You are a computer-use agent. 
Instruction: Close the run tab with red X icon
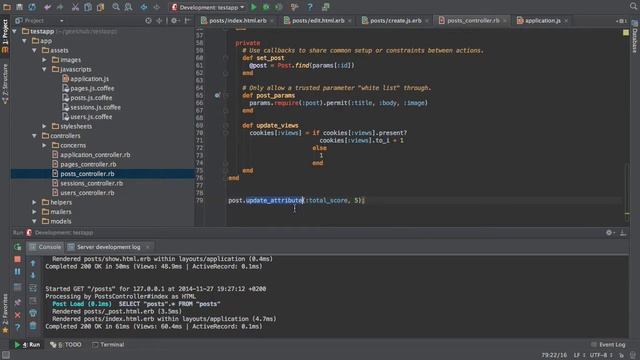pos(18,315)
